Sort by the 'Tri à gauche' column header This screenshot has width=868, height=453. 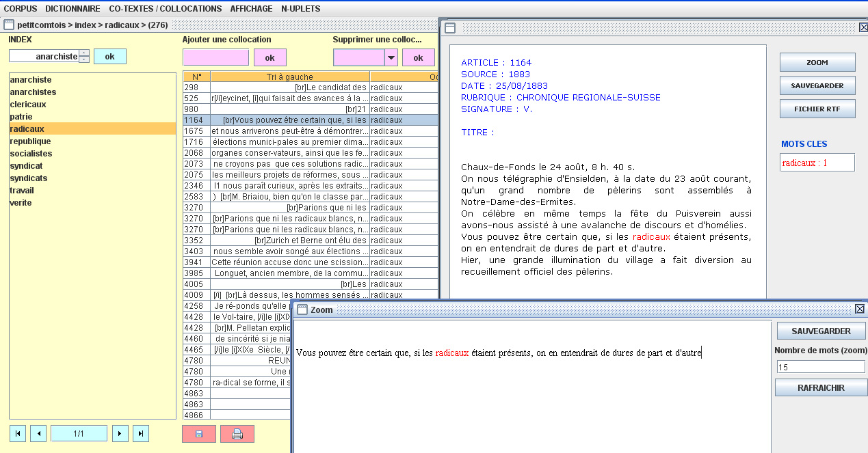click(290, 77)
